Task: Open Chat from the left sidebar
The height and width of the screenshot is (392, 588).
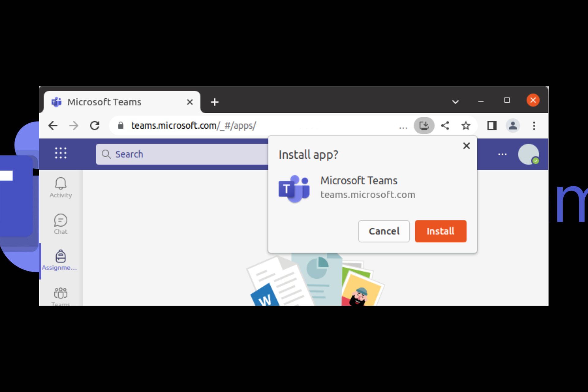Action: (x=61, y=224)
